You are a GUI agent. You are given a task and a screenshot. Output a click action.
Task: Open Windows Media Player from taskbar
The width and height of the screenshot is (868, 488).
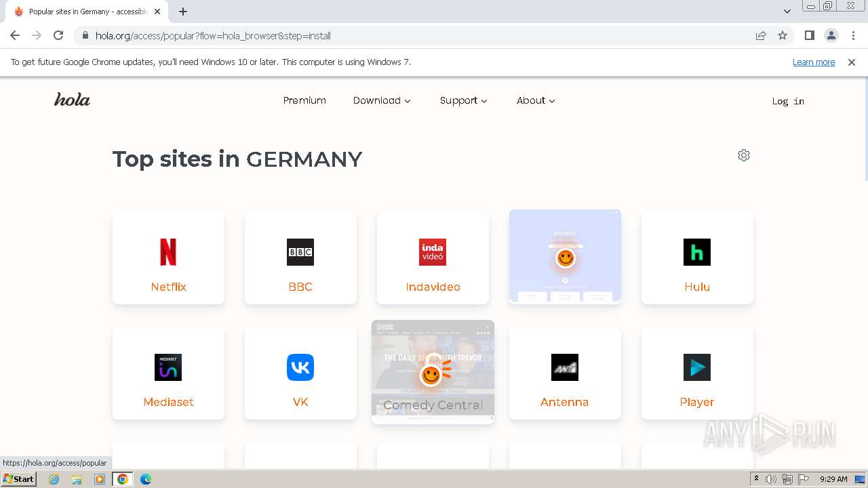(100, 479)
